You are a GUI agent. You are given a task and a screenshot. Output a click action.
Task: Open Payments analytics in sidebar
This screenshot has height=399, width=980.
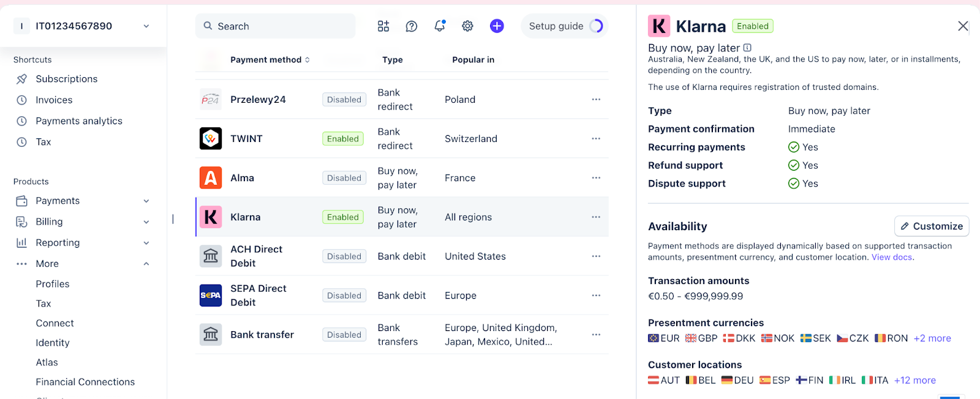click(78, 121)
